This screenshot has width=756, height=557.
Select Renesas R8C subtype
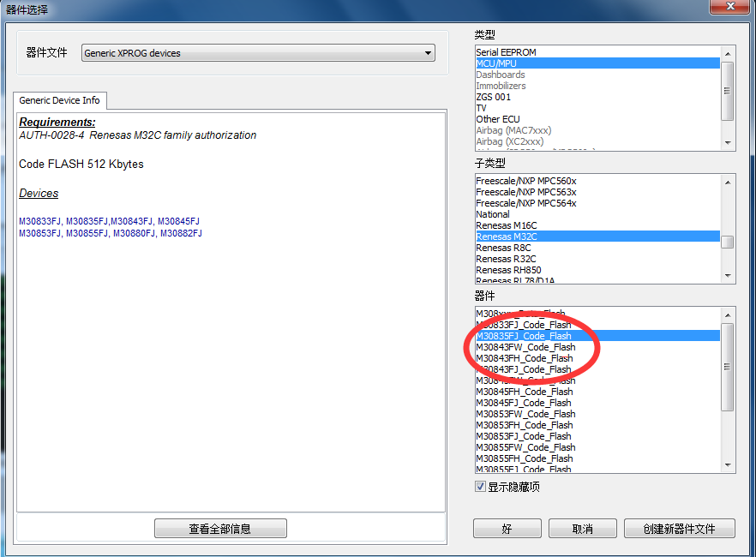pos(505,248)
